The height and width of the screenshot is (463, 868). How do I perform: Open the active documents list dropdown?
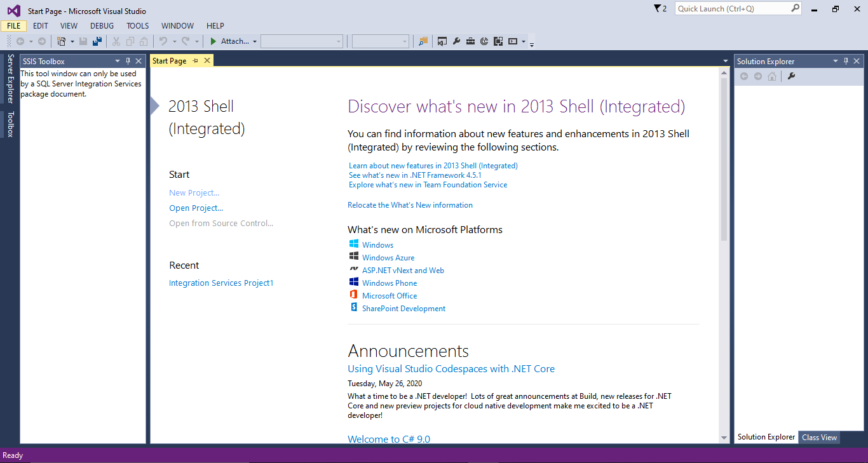point(726,61)
